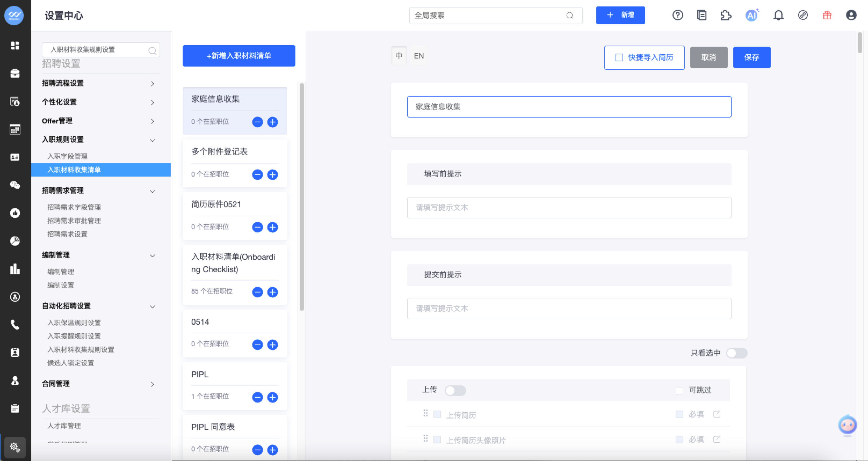This screenshot has height=461, width=868.
Task: Click the minus icon on PIPL card
Action: (258, 397)
